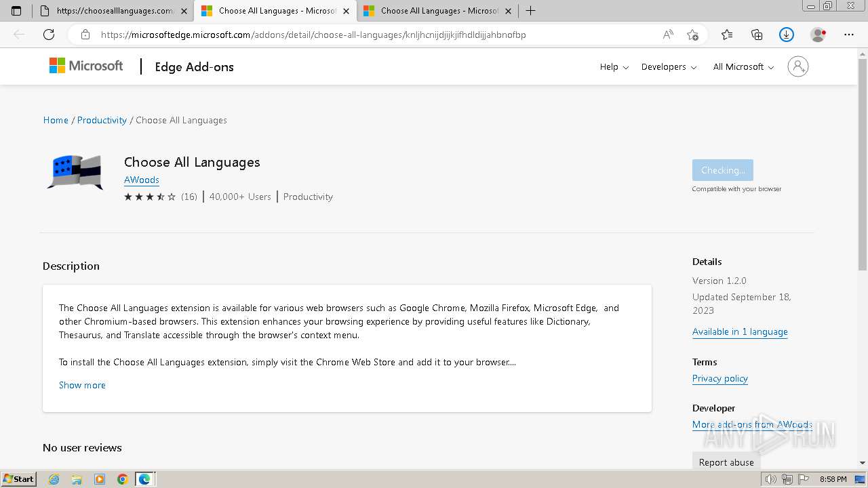
Task: Launch the media player taskbar icon
Action: [100, 479]
